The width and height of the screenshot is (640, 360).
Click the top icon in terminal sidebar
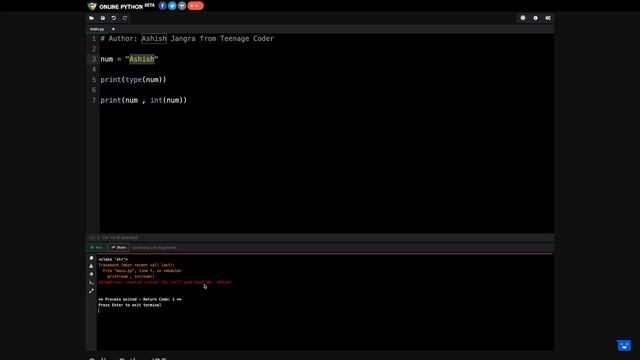coord(91,258)
